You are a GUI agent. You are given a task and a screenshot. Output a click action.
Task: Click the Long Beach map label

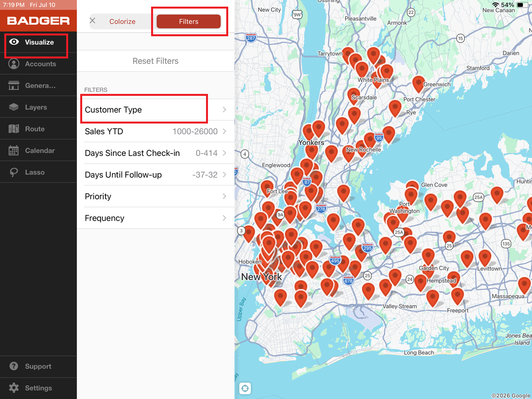pos(419,353)
